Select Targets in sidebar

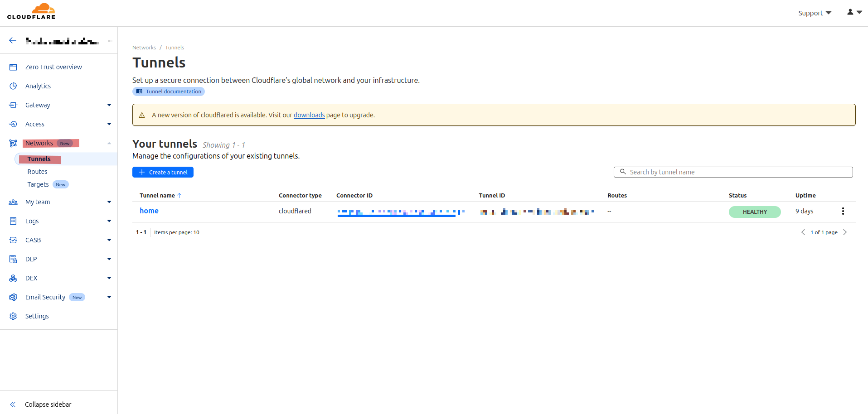click(x=38, y=184)
